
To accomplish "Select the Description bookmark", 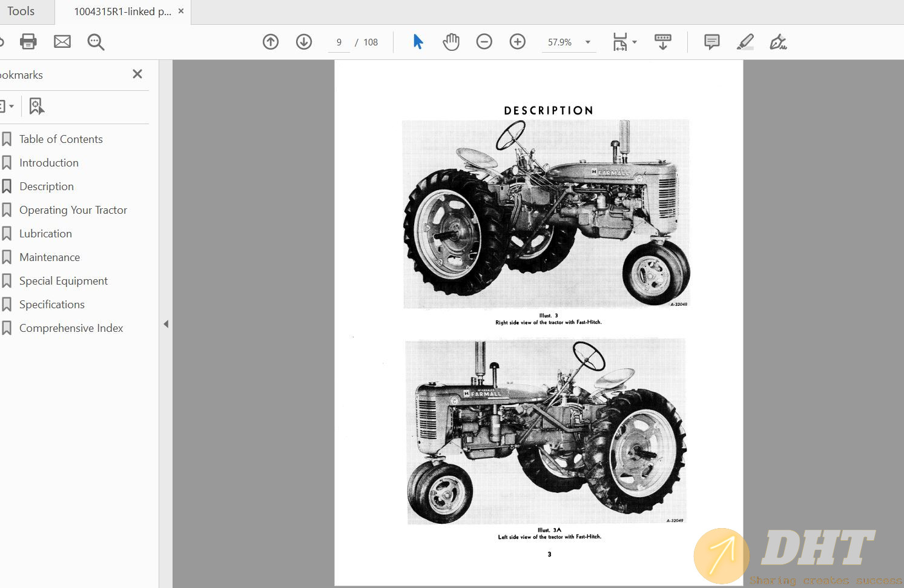I will coord(47,187).
